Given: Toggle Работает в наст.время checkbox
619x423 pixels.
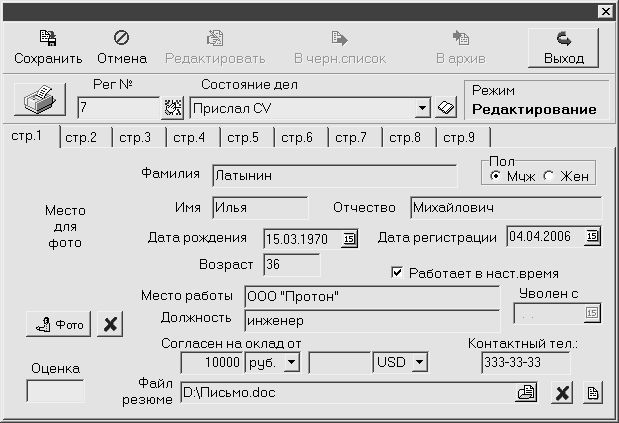Looking at the screenshot, I should coord(397,272).
